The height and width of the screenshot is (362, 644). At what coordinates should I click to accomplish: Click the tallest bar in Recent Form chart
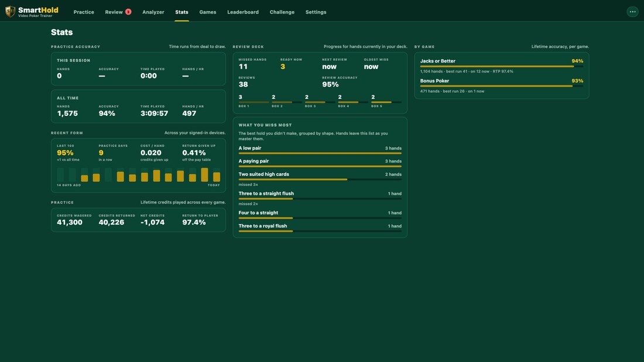click(x=204, y=175)
